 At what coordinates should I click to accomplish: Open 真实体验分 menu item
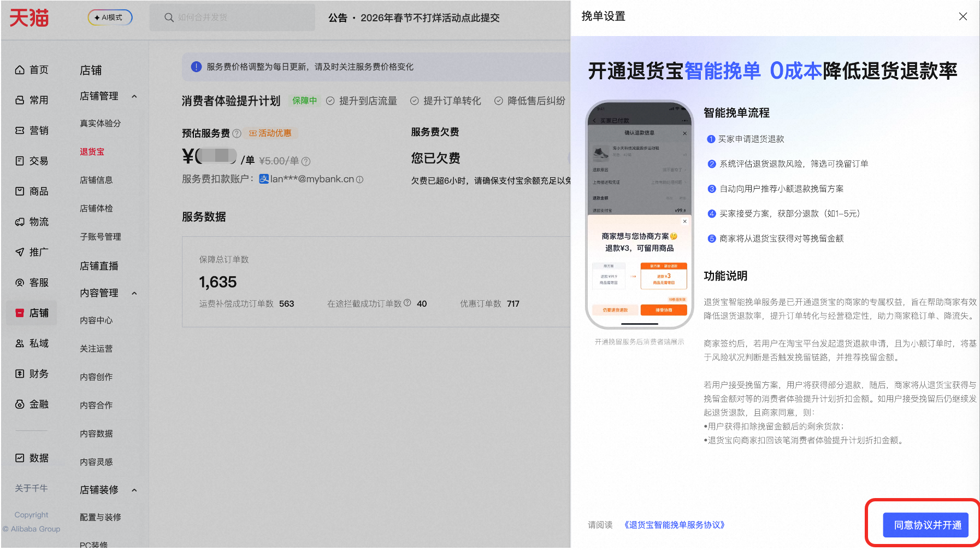101,124
